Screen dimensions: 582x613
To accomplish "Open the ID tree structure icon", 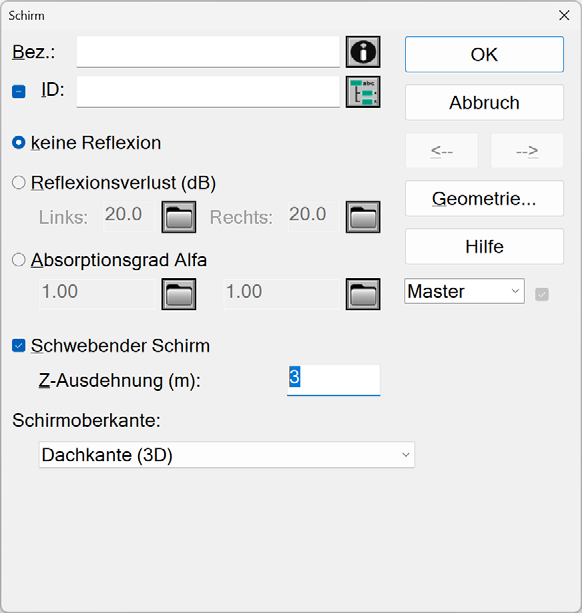I will (x=363, y=92).
